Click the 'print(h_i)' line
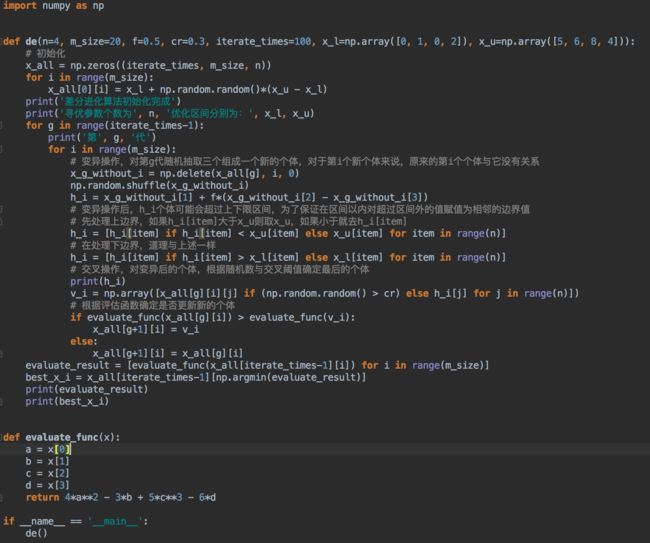The width and height of the screenshot is (650, 543). click(98, 282)
